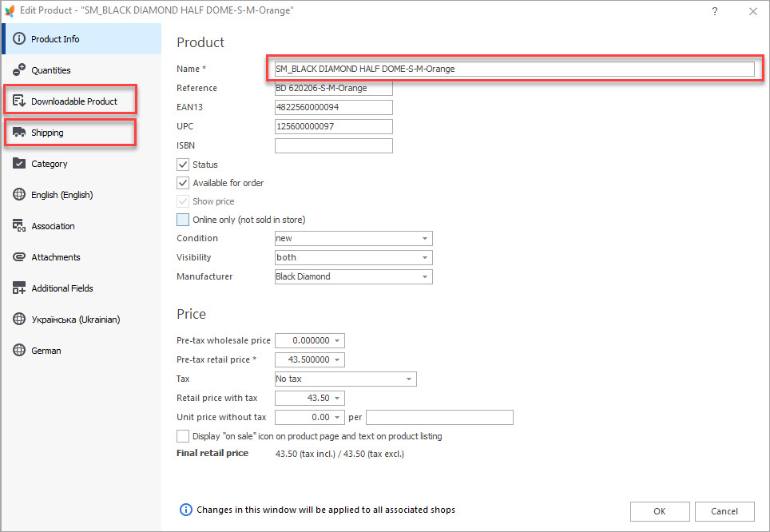
Task: Click the Shipping truck icon
Action: pyautogui.click(x=19, y=132)
